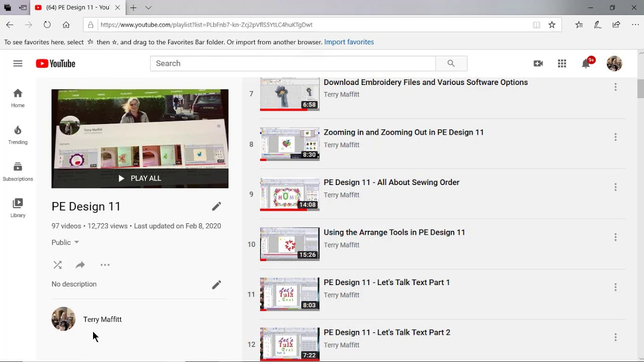Open the YouTube guide hamburger menu
Image resolution: width=644 pixels, height=362 pixels.
coord(18,63)
